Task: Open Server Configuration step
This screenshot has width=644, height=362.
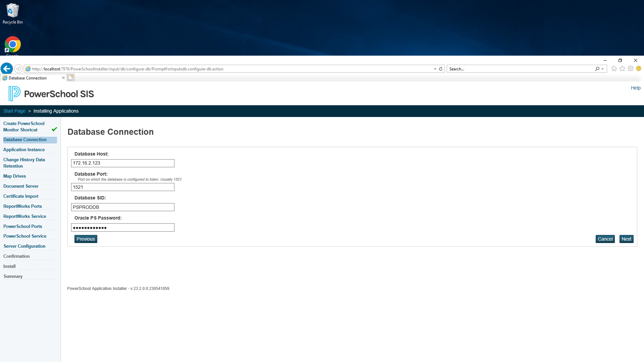Action: 24,246
